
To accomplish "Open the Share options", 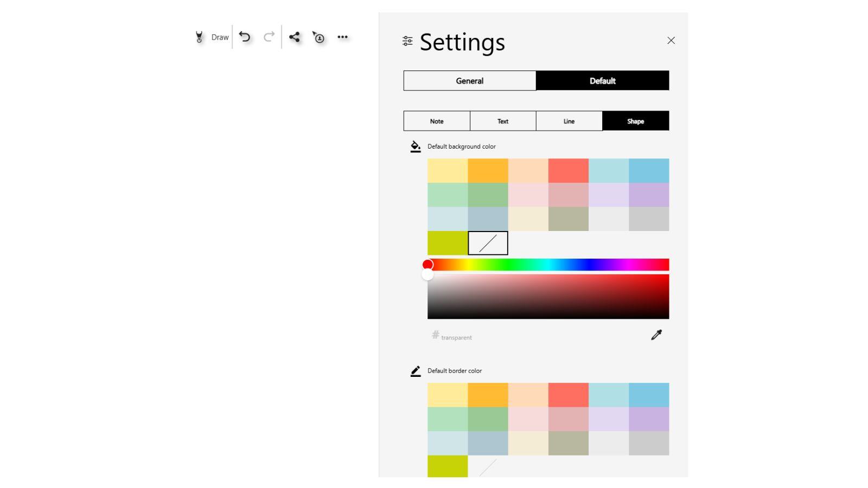I will (296, 36).
